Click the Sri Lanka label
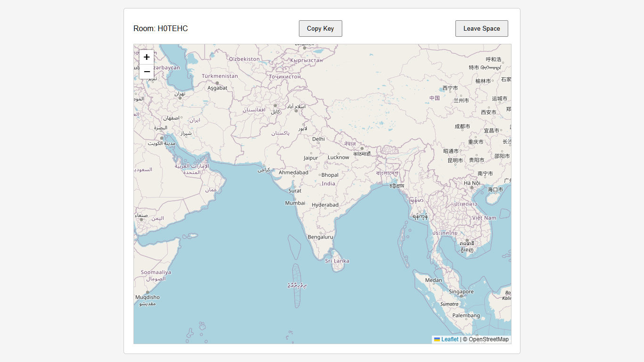644x362 pixels. (x=337, y=261)
